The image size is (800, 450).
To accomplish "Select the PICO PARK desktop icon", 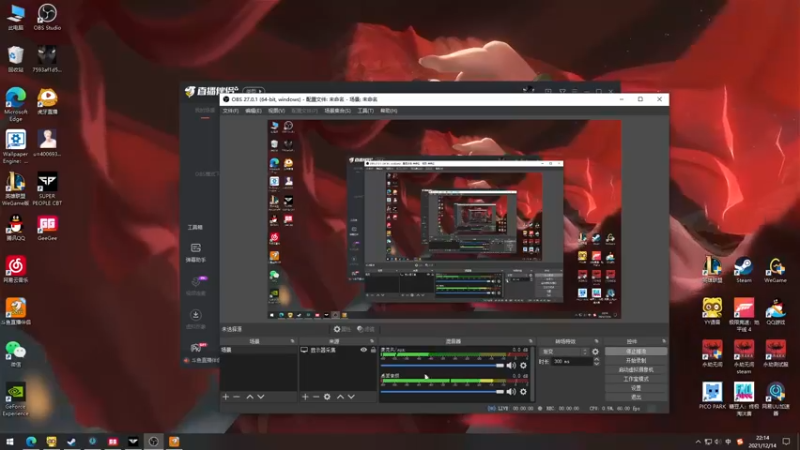I will [x=712, y=396].
